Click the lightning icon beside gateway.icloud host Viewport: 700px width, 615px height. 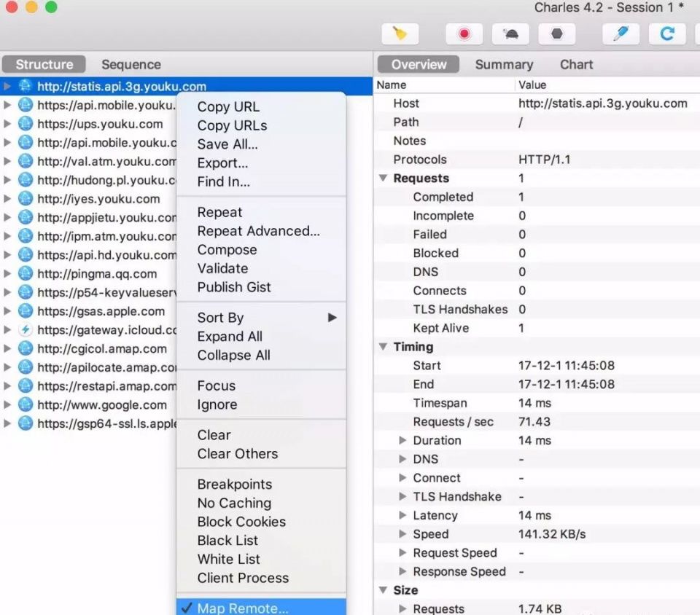pos(26,330)
